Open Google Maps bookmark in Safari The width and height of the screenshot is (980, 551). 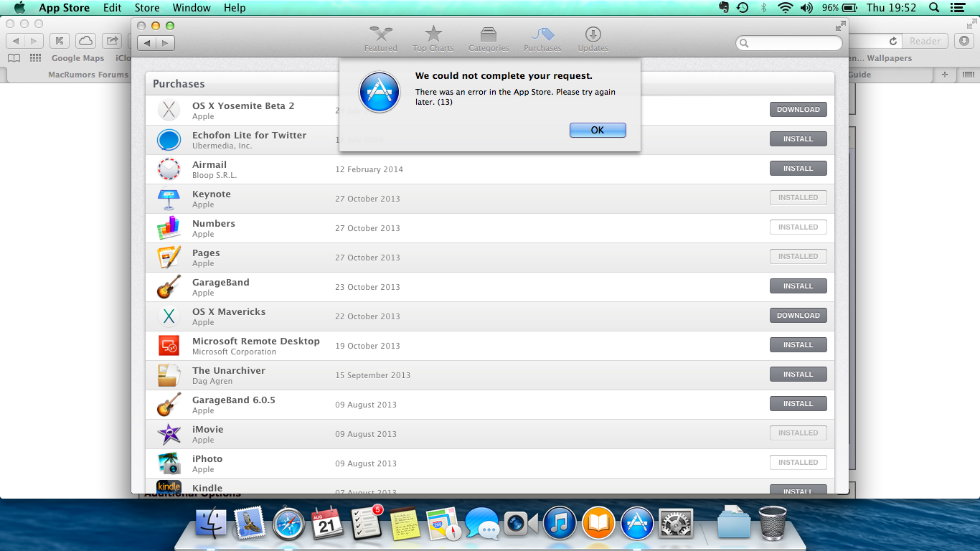77,58
